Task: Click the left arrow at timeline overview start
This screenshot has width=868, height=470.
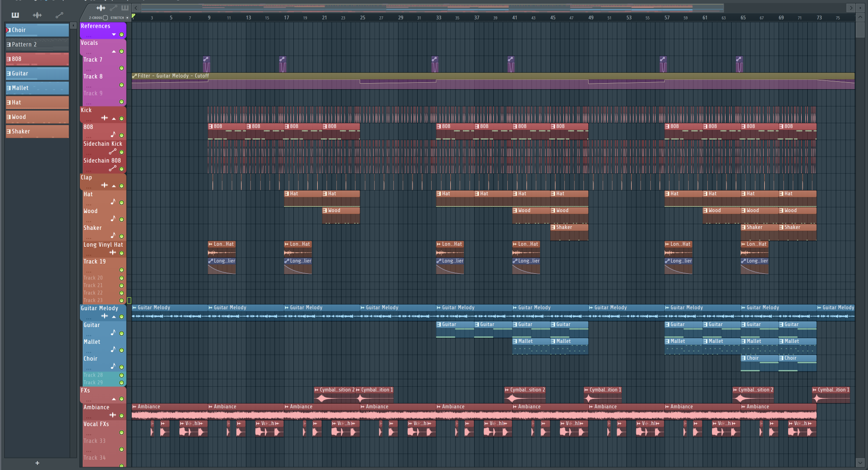Action: coord(136,8)
